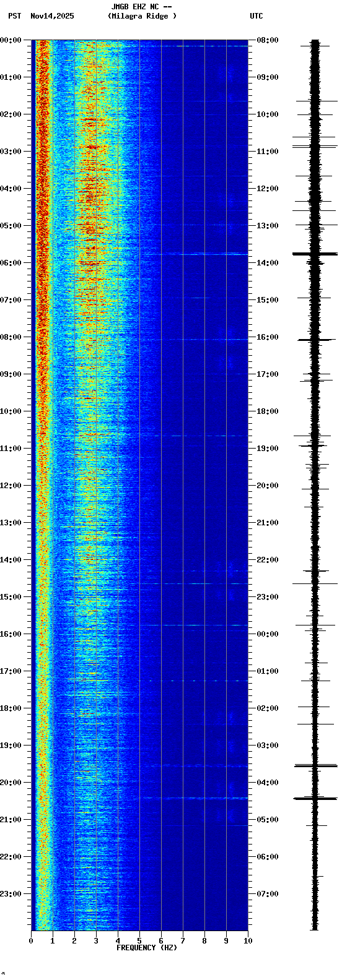Click the horizontal event streak near 20:25 PST

(x=192, y=798)
